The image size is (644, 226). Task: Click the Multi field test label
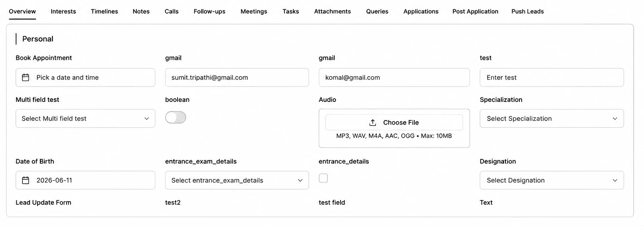(x=38, y=100)
